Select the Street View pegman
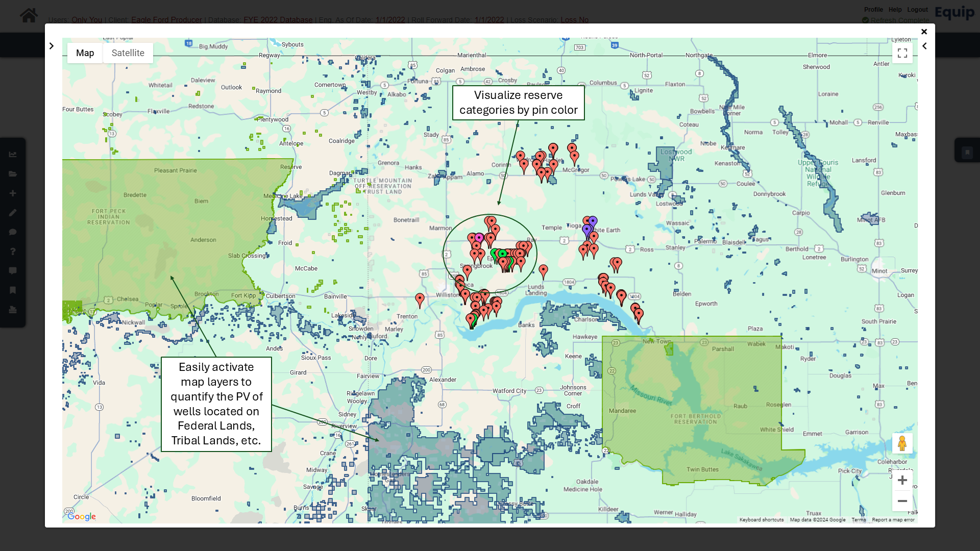This screenshot has width=980, height=551. 902,443
